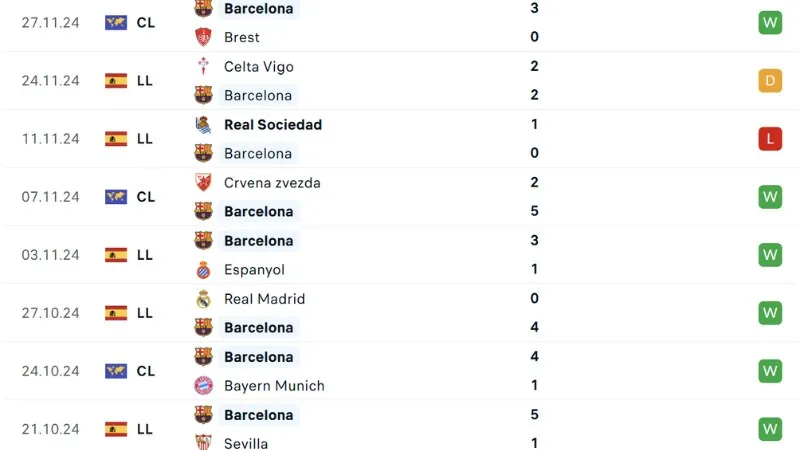Click the Brest club crest icon
Screen dimensions: 800x450
pyautogui.click(x=203, y=37)
